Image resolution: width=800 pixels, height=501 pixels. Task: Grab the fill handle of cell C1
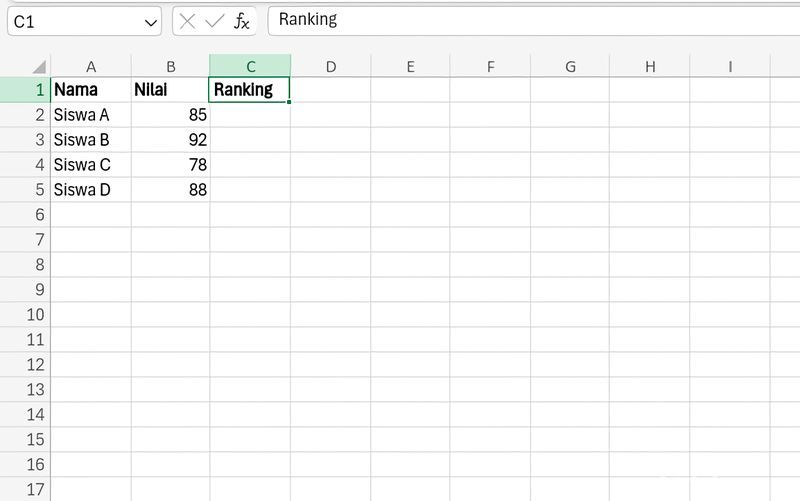[289, 102]
